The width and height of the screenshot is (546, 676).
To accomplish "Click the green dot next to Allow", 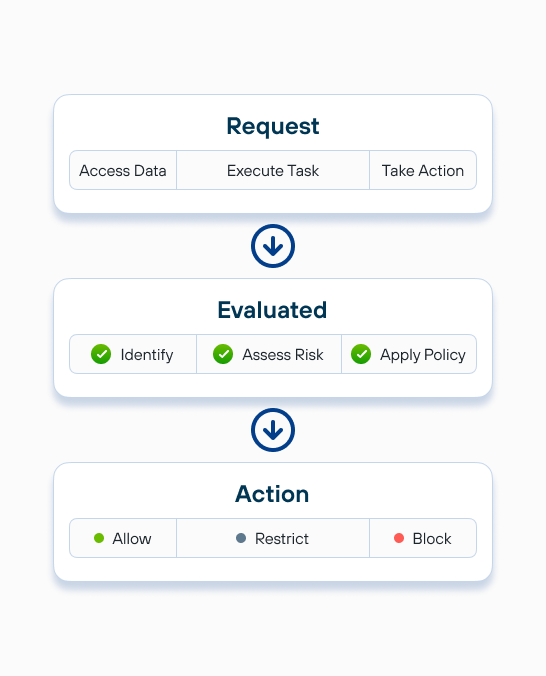I will point(99,538).
